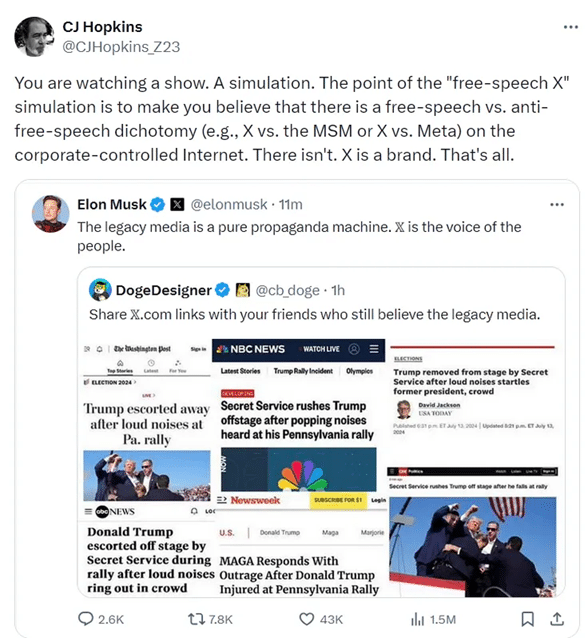Bookmark the quoted Elon Musk post
This screenshot has height=638, width=588.
tap(527, 619)
